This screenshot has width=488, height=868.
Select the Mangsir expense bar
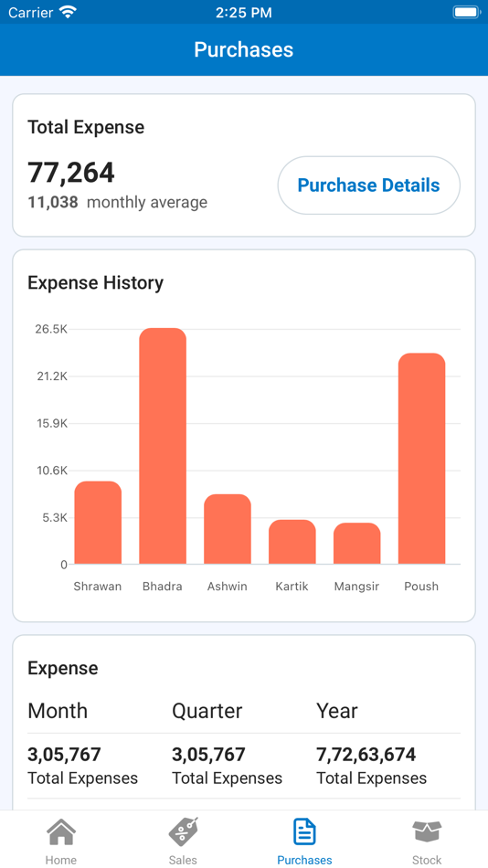(356, 544)
